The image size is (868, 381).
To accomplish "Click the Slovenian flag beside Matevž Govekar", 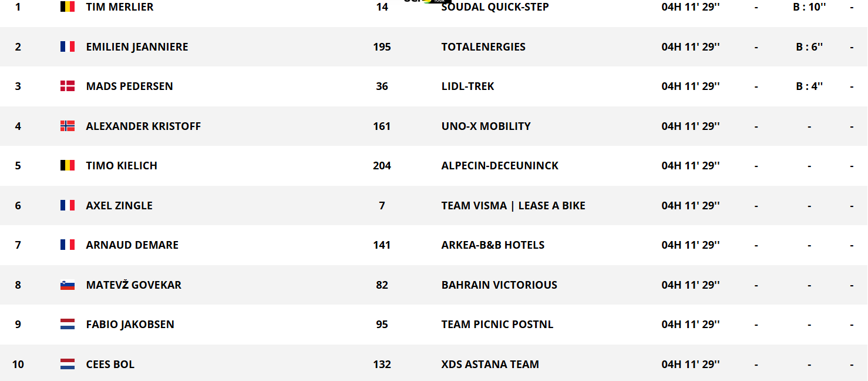I will (68, 285).
